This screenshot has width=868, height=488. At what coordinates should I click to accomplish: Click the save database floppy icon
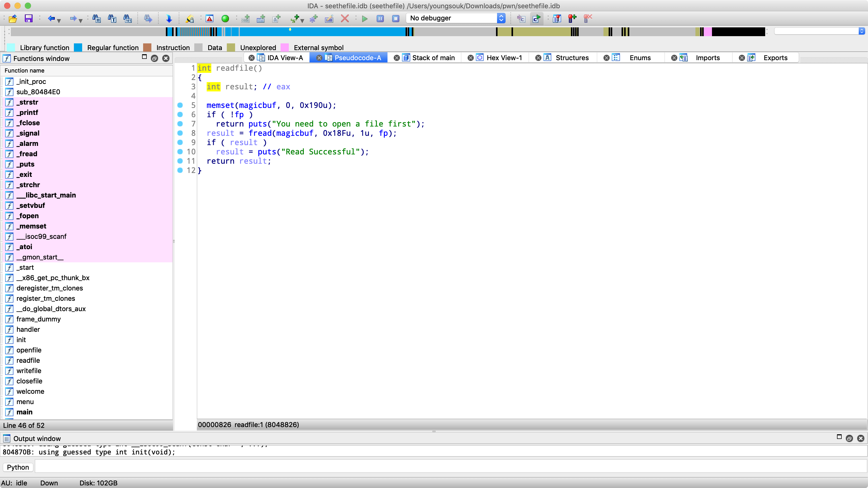29,19
